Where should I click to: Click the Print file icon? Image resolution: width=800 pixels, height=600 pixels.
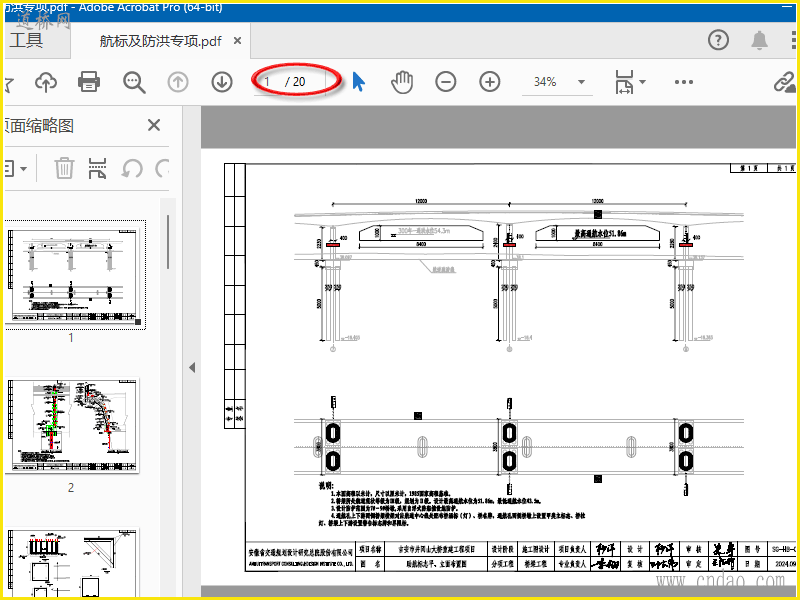[x=89, y=82]
